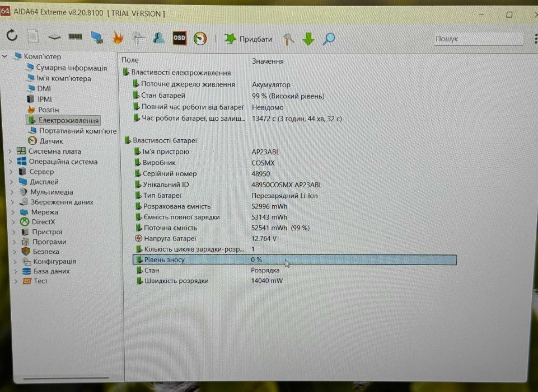Open the Sensor Panel gauge icon
The image size is (538, 392).
tap(199, 38)
